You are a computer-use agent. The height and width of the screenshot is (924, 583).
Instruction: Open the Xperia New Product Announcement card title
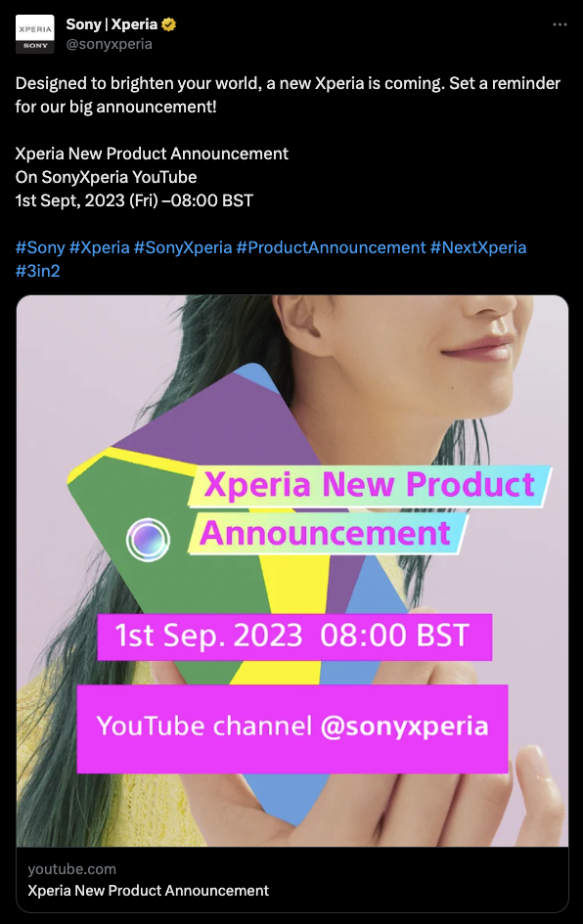point(148,891)
